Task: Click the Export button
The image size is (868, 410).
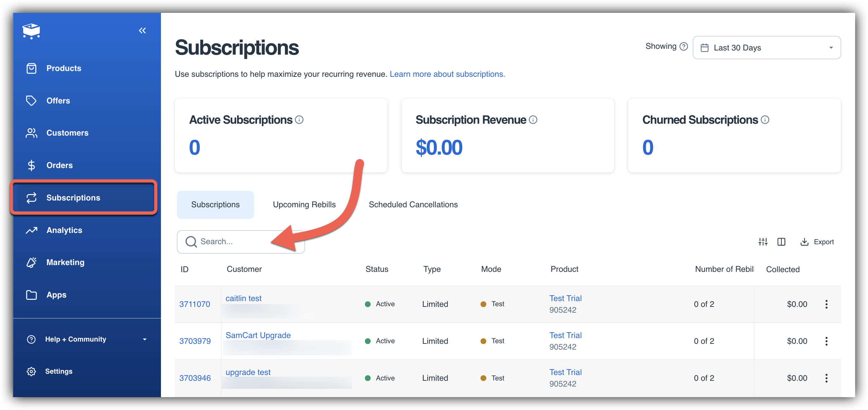Action: coord(817,242)
